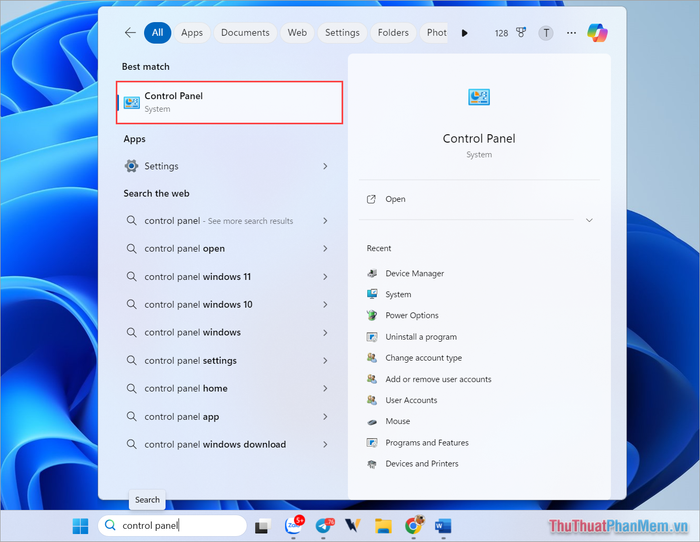The width and height of the screenshot is (700, 542).
Task: Click the Devices and Printers icon
Action: click(x=372, y=464)
